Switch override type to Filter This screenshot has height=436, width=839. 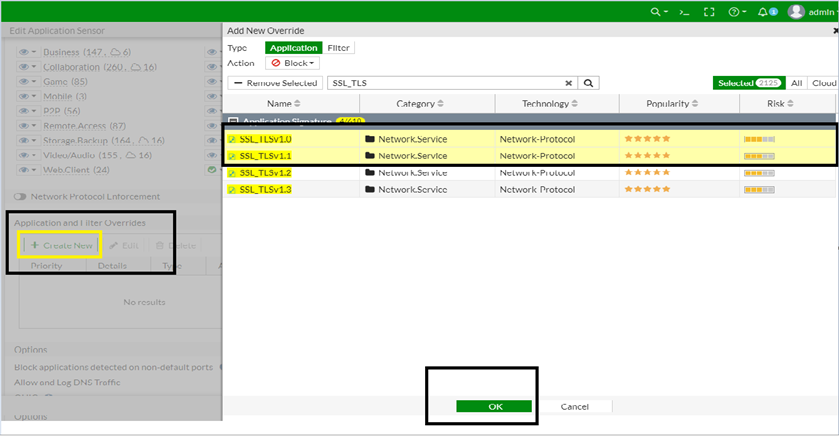[339, 48]
